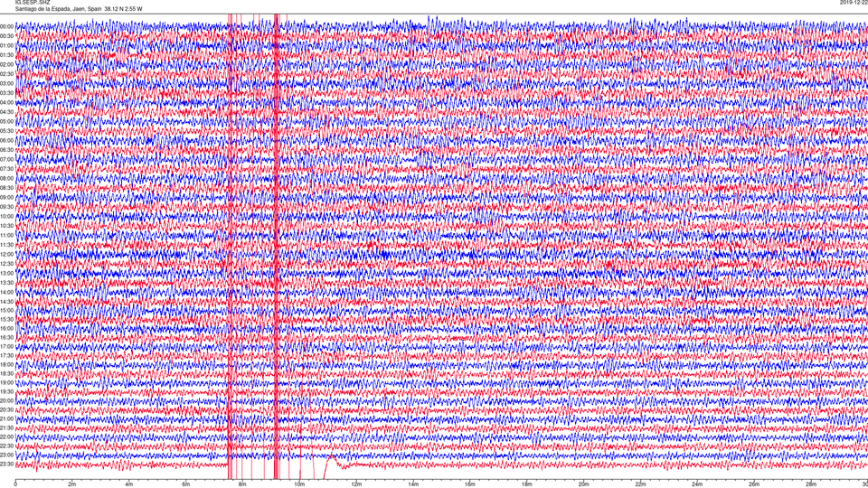Select the 03:30 time row label

[x=7, y=93]
